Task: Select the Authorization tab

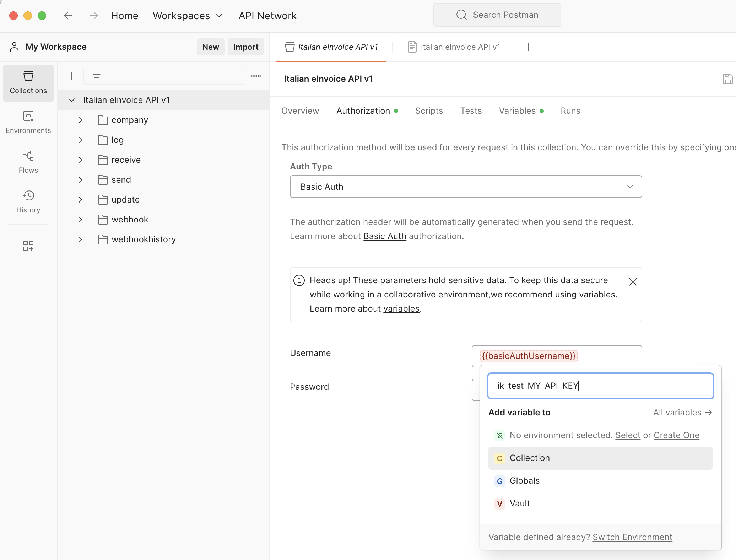Action: (367, 111)
